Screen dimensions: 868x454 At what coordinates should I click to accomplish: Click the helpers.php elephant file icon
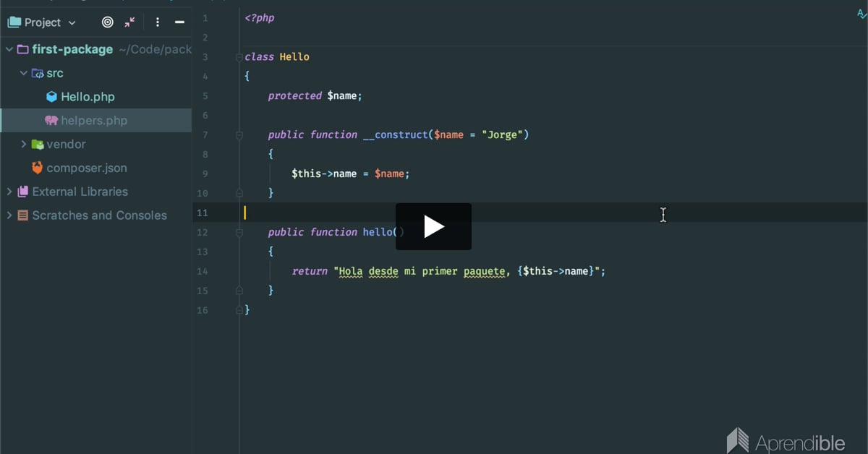click(x=51, y=121)
